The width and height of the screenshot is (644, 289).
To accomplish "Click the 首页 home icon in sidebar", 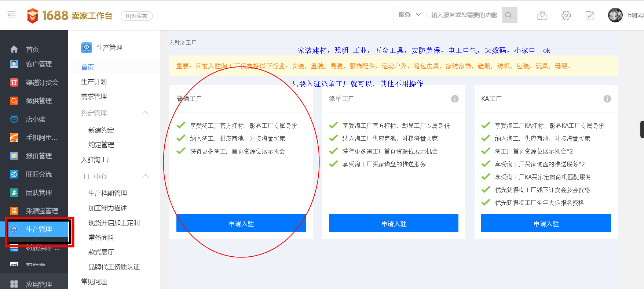I will (14, 49).
